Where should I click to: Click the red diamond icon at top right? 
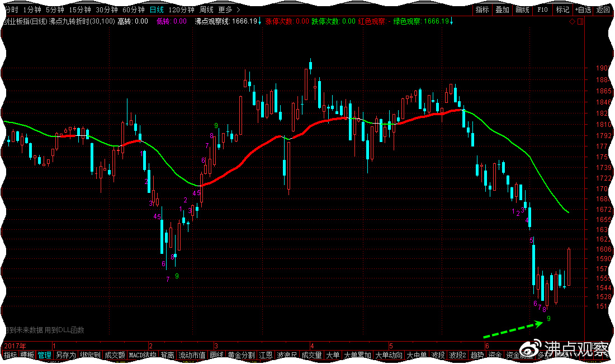[573, 22]
